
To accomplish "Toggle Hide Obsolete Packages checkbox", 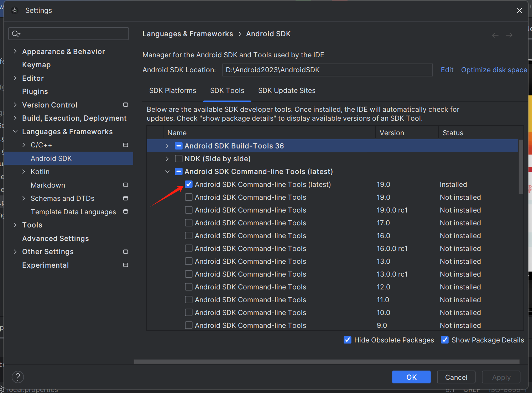I will (348, 340).
